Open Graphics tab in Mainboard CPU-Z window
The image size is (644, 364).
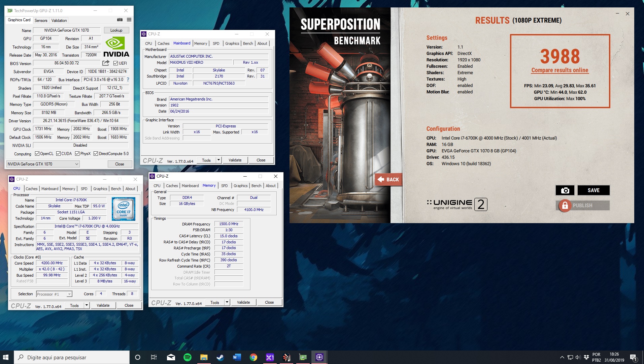[232, 43]
